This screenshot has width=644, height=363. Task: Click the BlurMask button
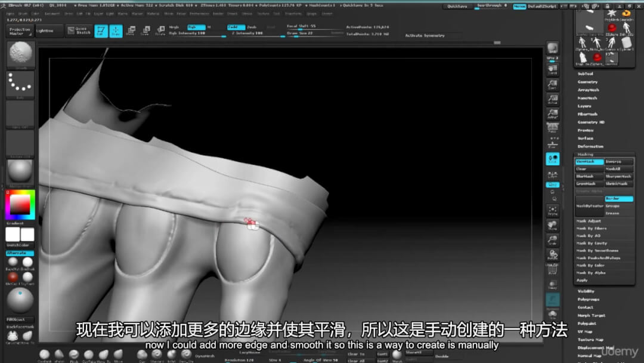[589, 177]
